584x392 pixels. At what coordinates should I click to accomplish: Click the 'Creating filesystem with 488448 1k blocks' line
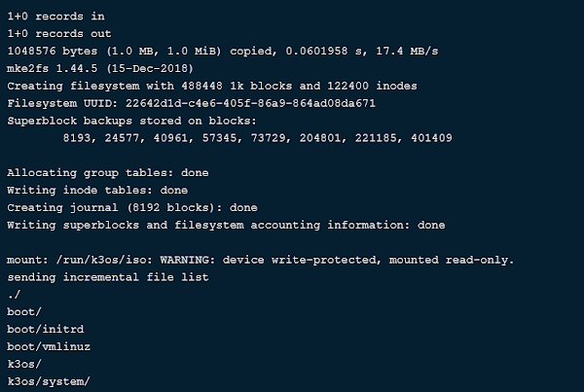click(212, 86)
